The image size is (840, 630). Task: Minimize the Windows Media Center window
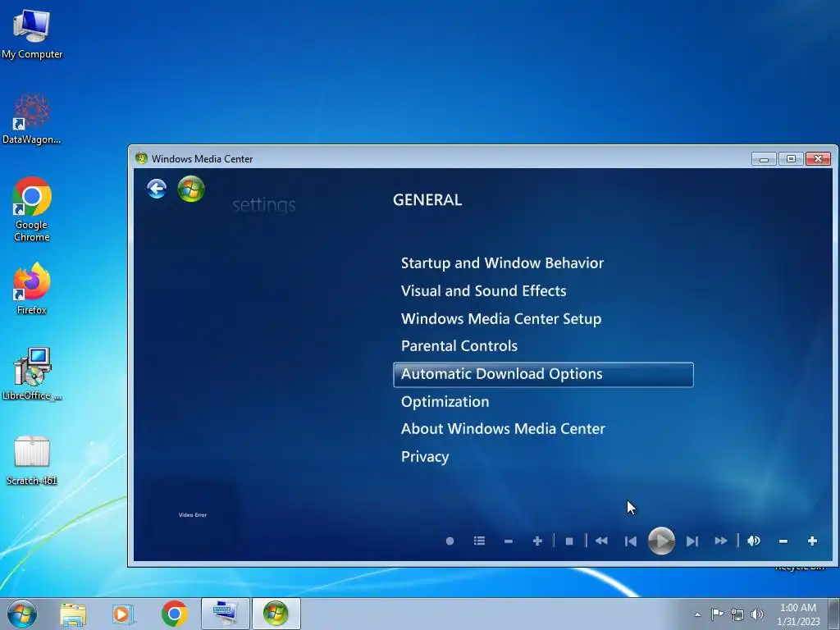pyautogui.click(x=764, y=159)
